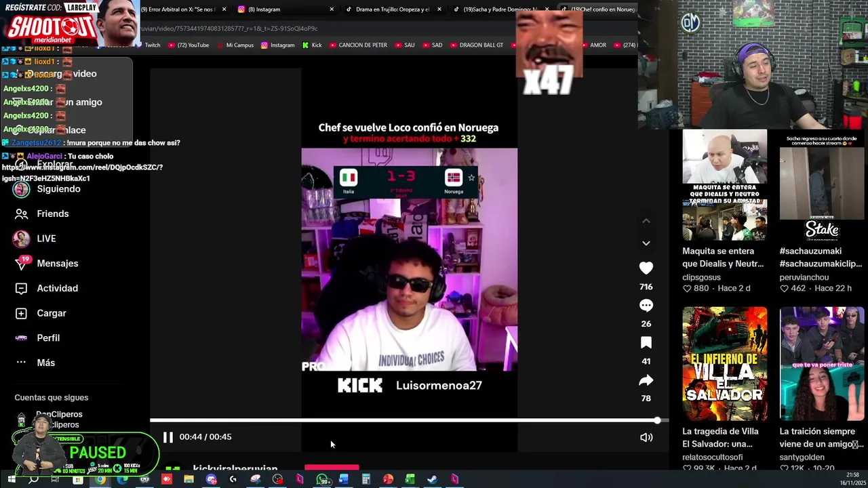This screenshot has height=488, width=868.
Task: Open taskbar search magnifier
Action: (x=33, y=480)
